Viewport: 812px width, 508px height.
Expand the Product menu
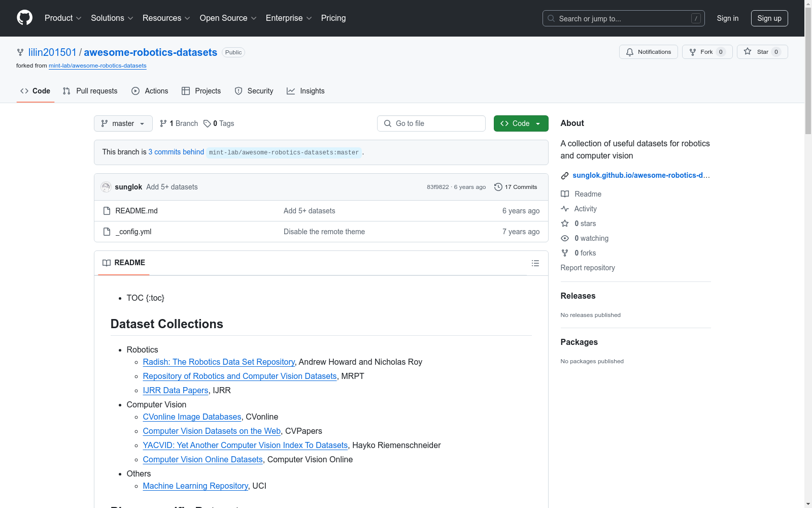click(x=63, y=18)
